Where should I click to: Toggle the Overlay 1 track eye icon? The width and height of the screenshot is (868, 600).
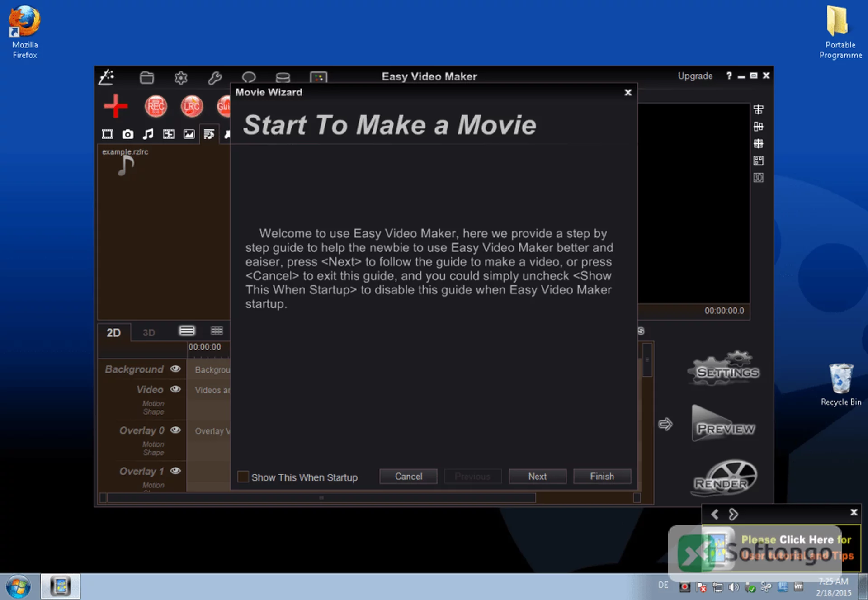pyautogui.click(x=175, y=471)
